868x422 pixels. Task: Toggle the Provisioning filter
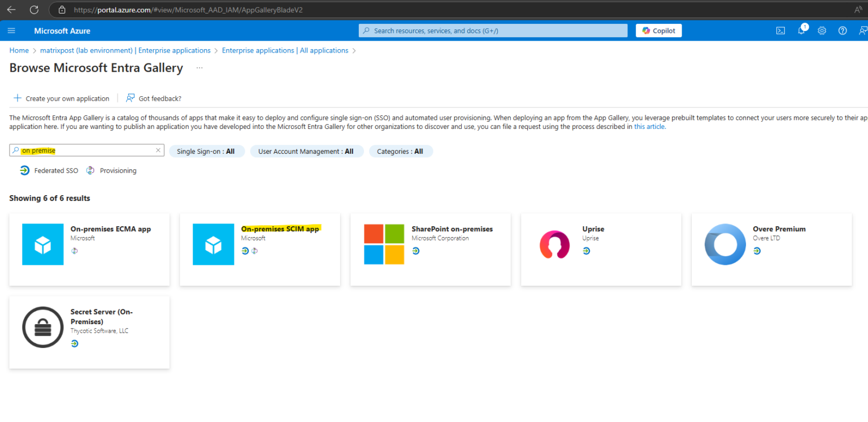pyautogui.click(x=111, y=170)
